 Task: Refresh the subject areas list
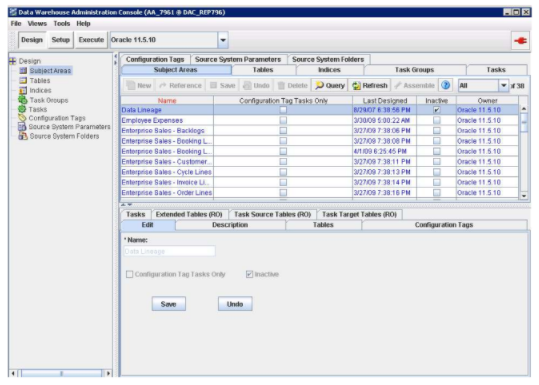[370, 85]
